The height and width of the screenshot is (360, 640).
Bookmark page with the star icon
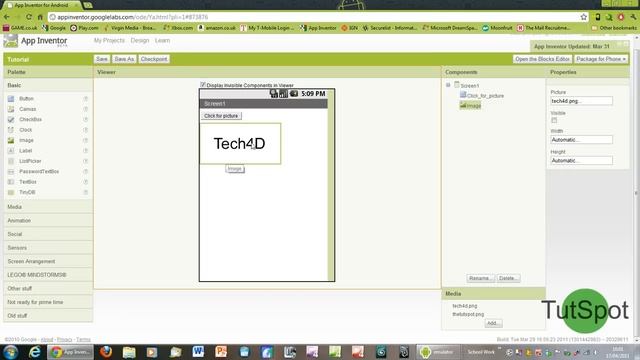[x=584, y=17]
